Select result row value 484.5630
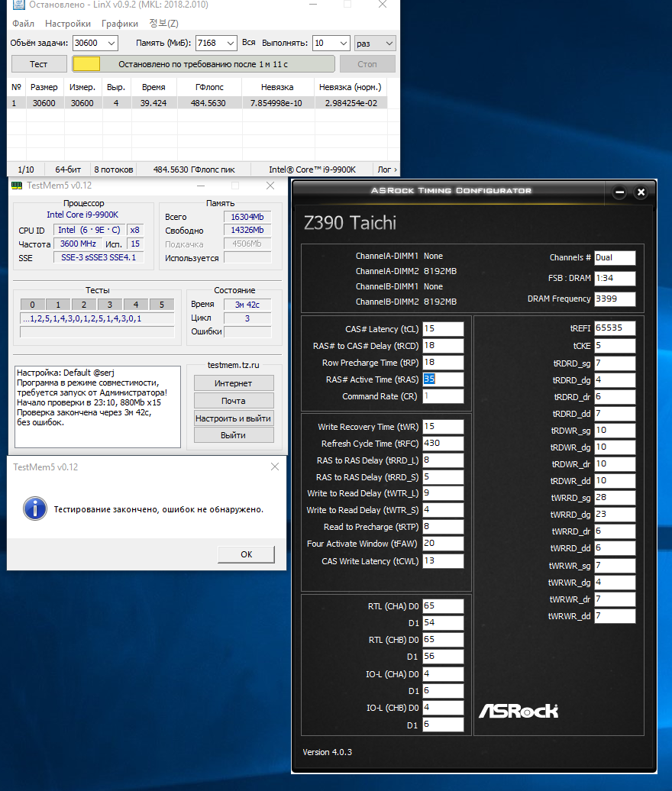 [208, 103]
